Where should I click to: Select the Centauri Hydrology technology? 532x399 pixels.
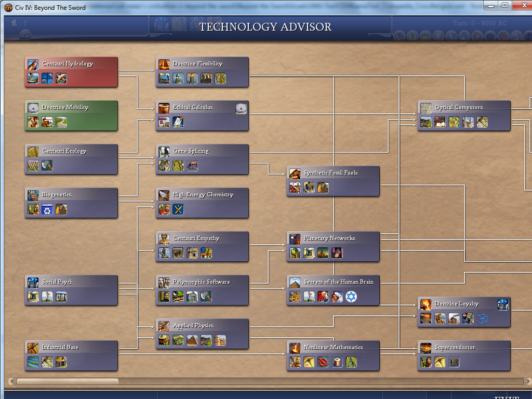[72, 72]
